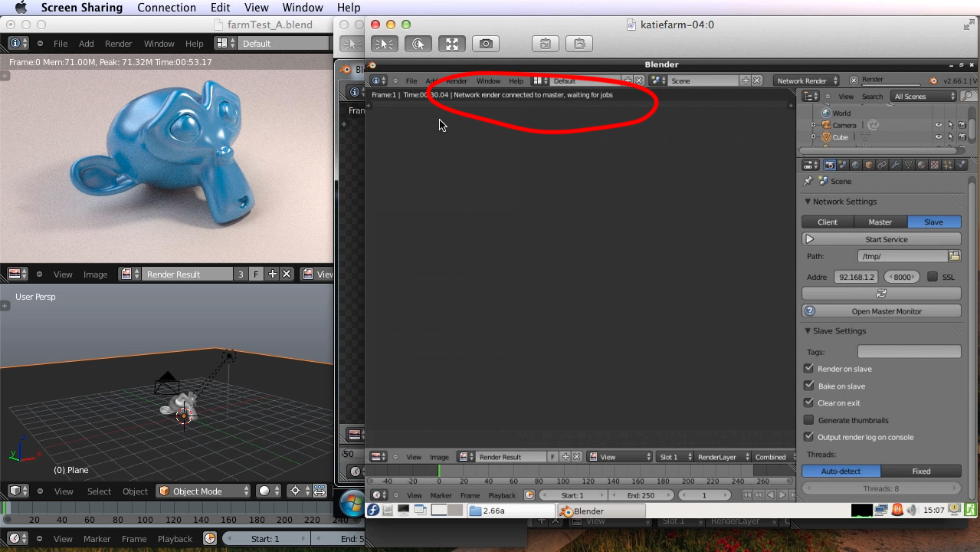
Task: Open Playback menu in katiefarm timeline
Action: coord(502,495)
